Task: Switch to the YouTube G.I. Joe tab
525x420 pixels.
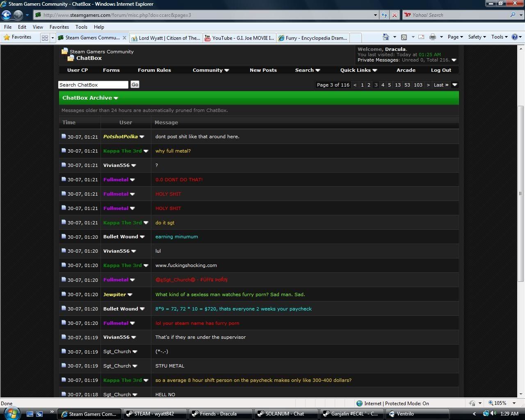Action: pyautogui.click(x=239, y=38)
